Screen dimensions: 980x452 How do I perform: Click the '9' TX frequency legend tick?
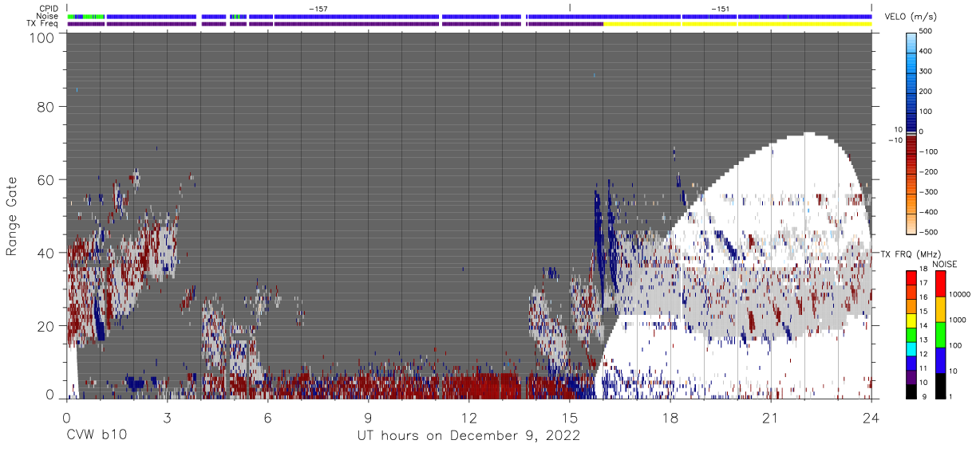tap(923, 397)
